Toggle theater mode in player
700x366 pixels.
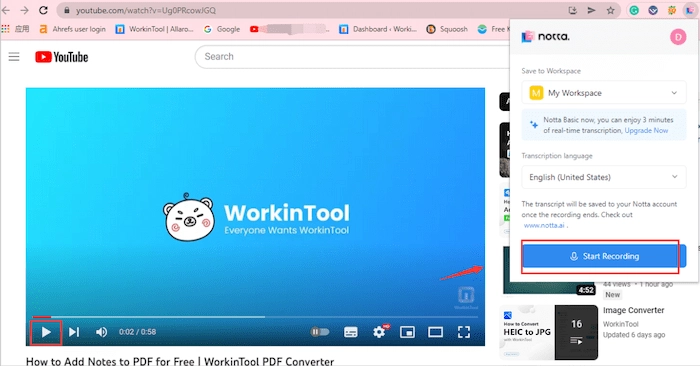(435, 332)
